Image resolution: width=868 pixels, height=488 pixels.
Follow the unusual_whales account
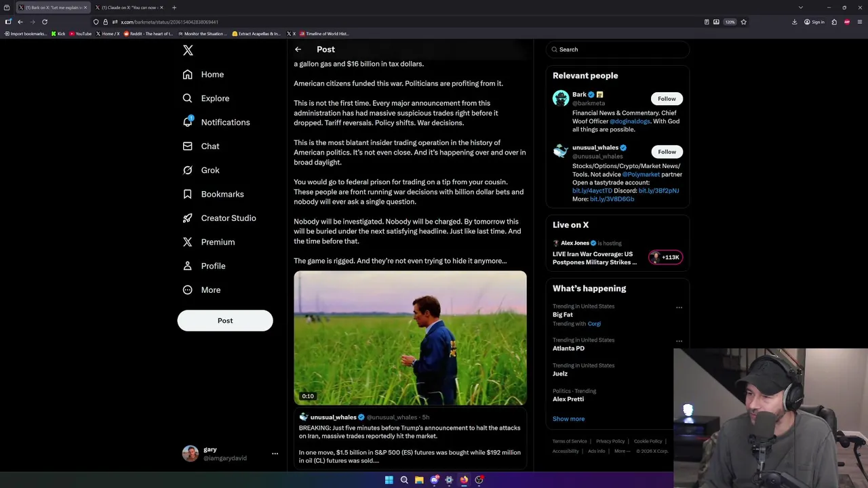click(x=667, y=152)
